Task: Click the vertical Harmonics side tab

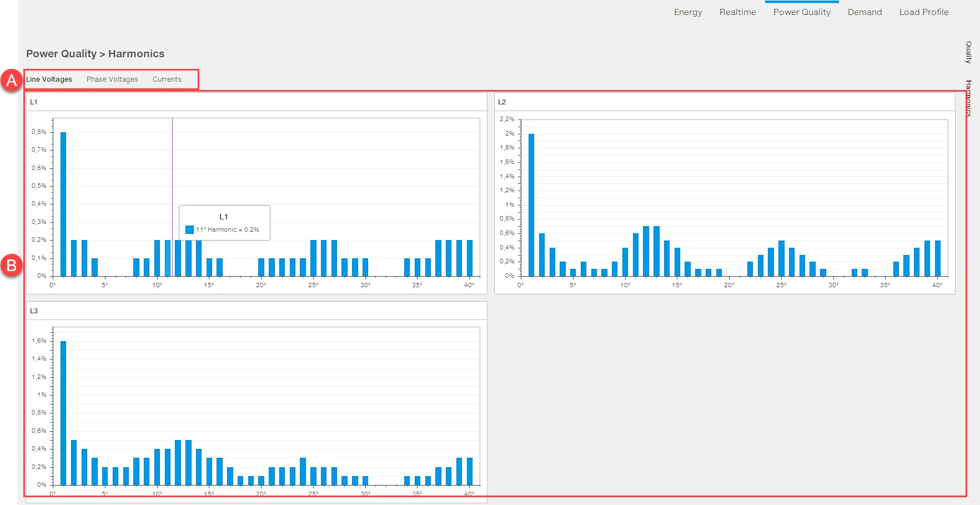Action: 968,98
